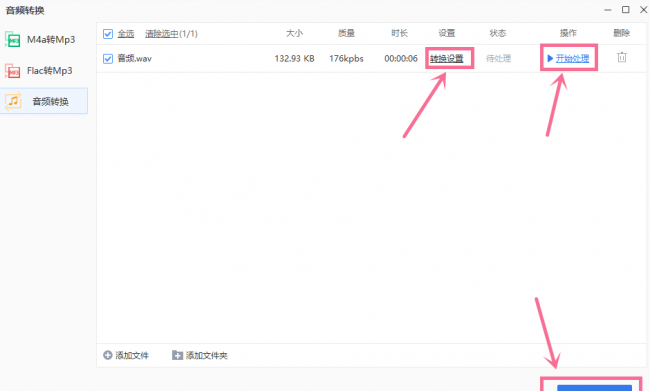Delete 音频.wav with the trash icon

[x=622, y=57]
